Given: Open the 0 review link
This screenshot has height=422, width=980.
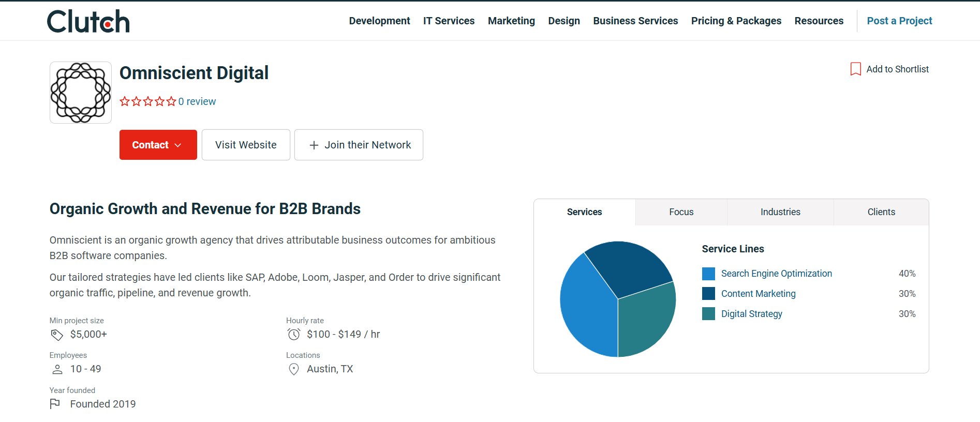Looking at the screenshot, I should tap(197, 102).
